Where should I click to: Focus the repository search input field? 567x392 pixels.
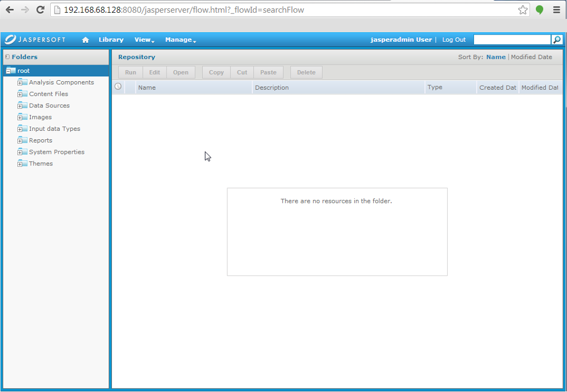tap(512, 40)
